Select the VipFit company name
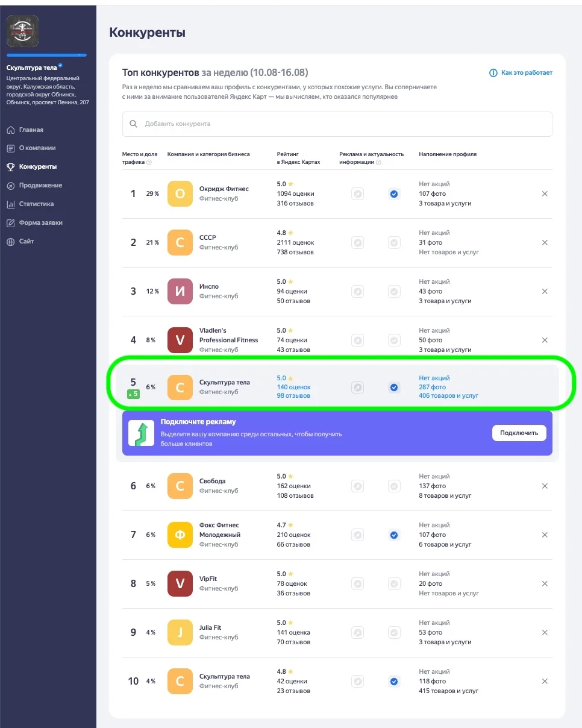582x728 pixels. pos(208,579)
